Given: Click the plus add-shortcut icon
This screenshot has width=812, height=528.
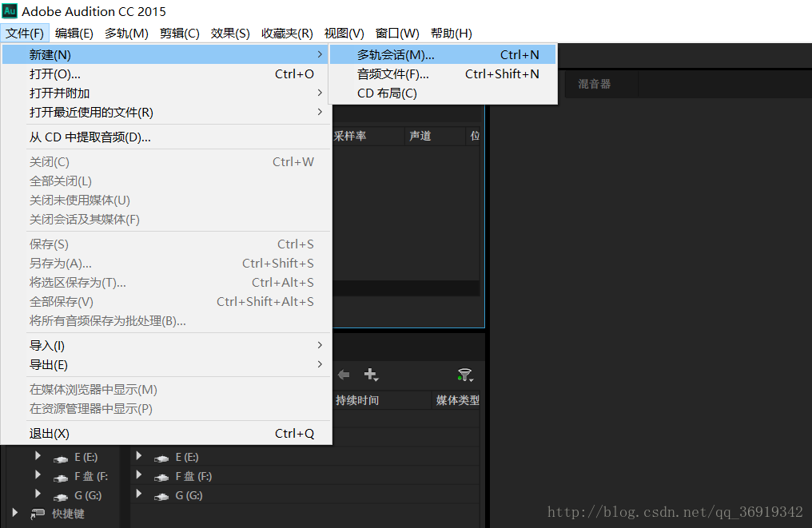Looking at the screenshot, I should [x=371, y=375].
